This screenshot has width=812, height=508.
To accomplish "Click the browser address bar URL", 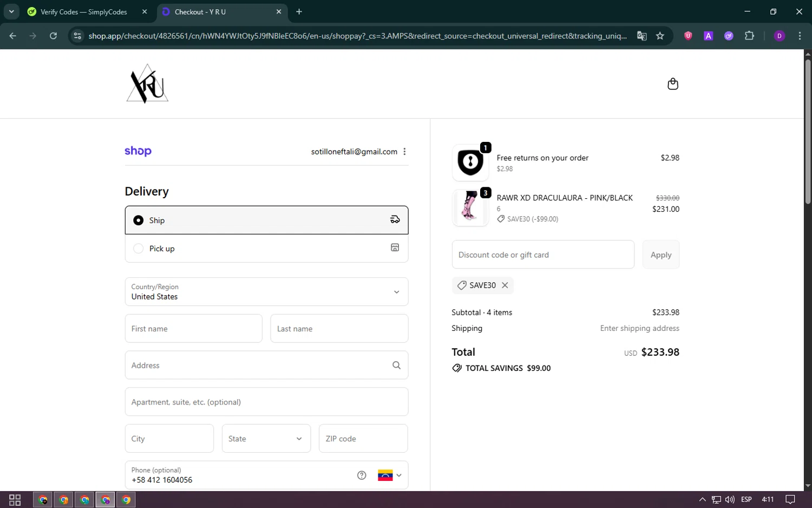I will click(x=357, y=36).
